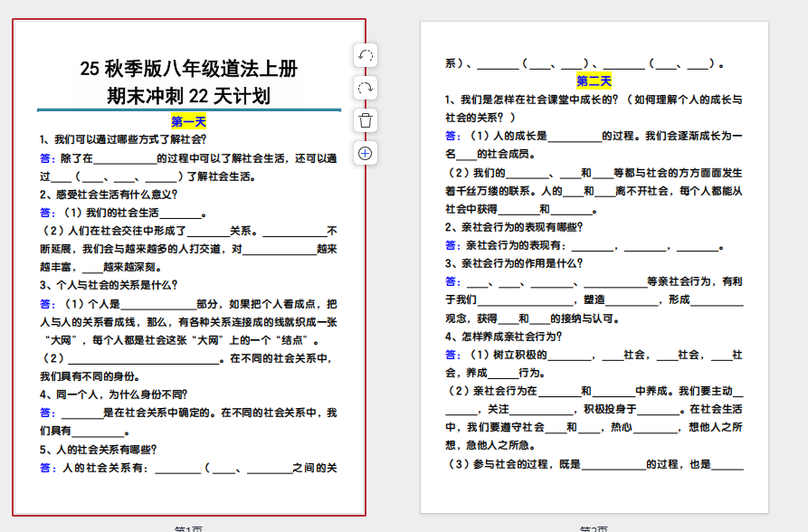Rotate page counterclockwise with the top icon

[366, 56]
